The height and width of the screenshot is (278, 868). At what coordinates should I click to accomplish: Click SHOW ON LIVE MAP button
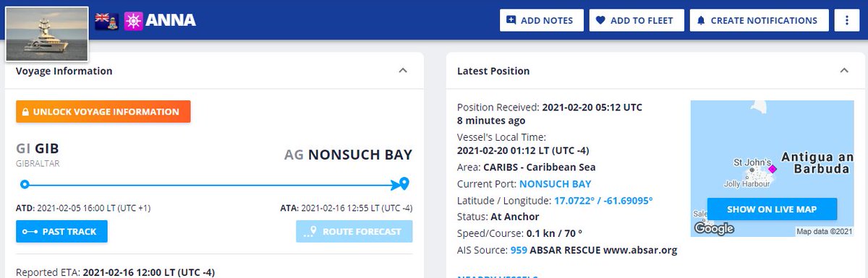(x=772, y=209)
